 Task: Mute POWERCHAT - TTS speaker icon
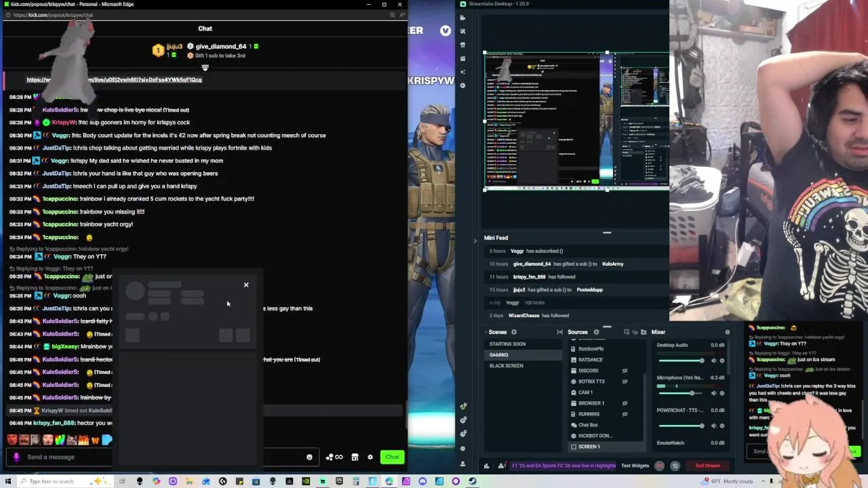[713, 426]
